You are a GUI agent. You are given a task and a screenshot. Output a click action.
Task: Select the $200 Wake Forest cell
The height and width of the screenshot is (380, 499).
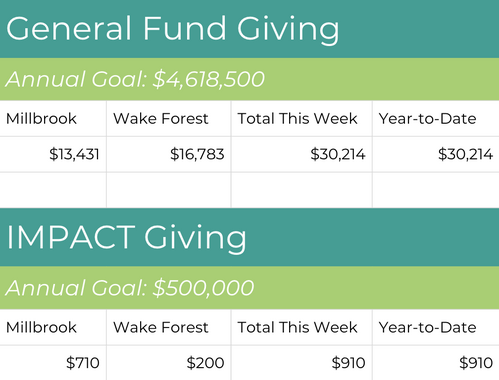169,363
